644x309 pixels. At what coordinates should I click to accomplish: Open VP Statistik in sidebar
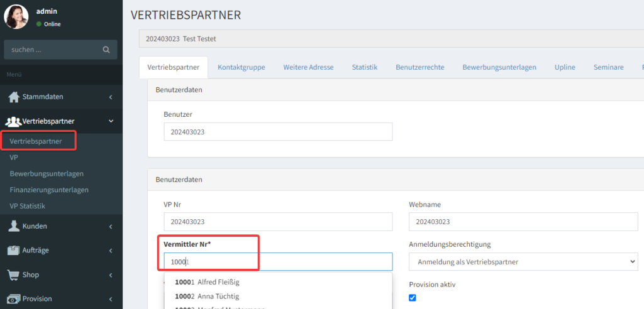pos(28,206)
